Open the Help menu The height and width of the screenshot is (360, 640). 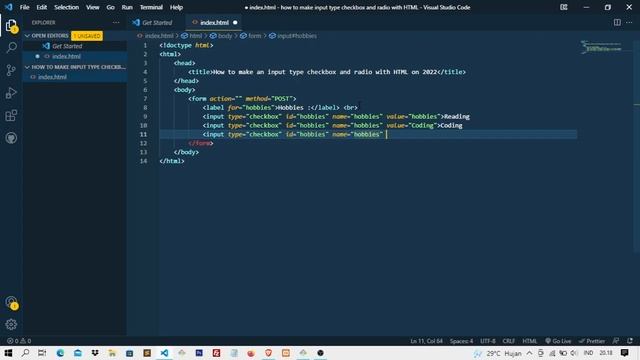pos(176,7)
